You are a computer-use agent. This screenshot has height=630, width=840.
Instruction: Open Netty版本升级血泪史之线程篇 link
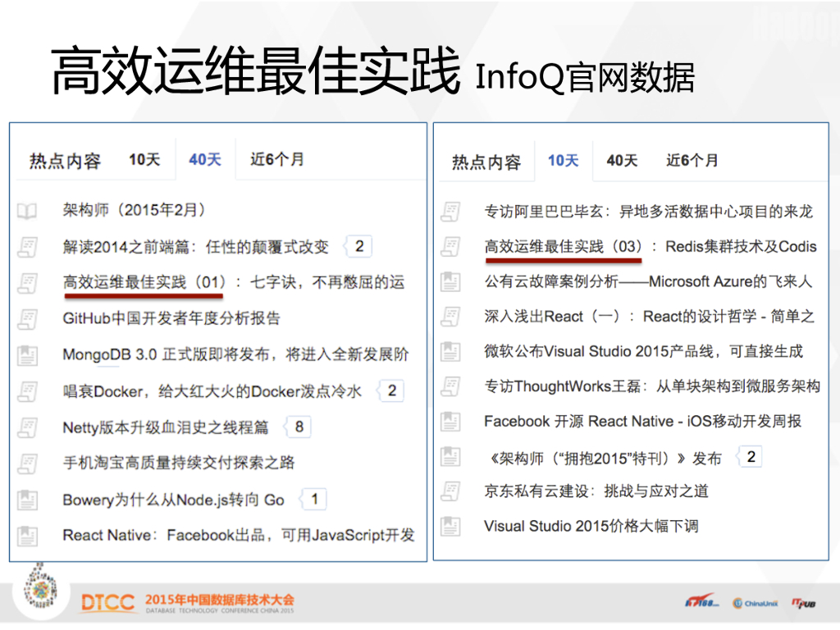(x=166, y=427)
